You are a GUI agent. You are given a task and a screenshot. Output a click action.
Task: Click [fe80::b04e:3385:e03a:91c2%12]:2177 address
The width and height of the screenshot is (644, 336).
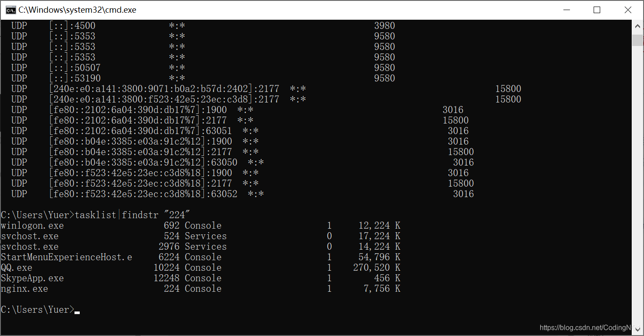point(141,152)
